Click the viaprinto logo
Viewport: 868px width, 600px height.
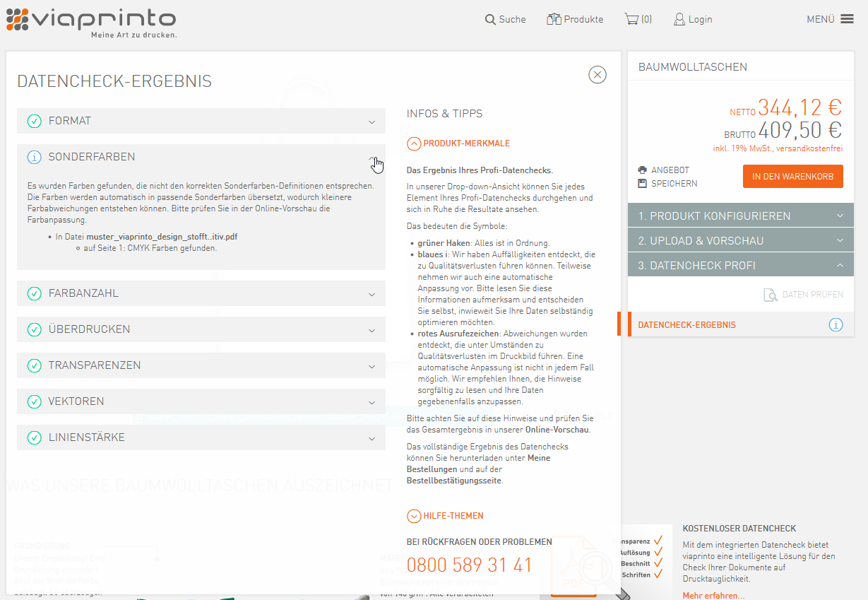91,23
